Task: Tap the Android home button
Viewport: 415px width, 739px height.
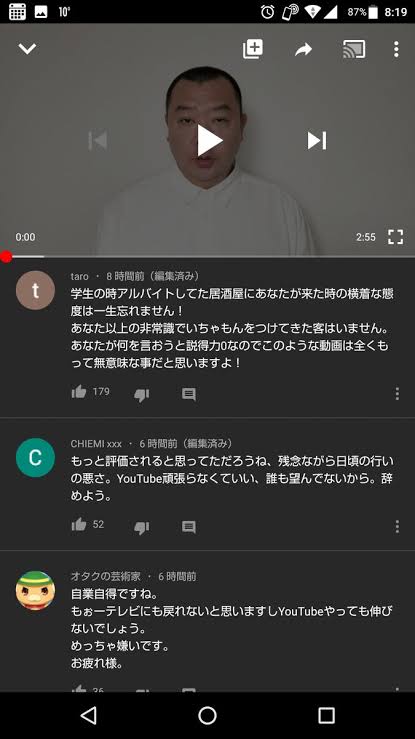Action: pyautogui.click(x=207, y=715)
